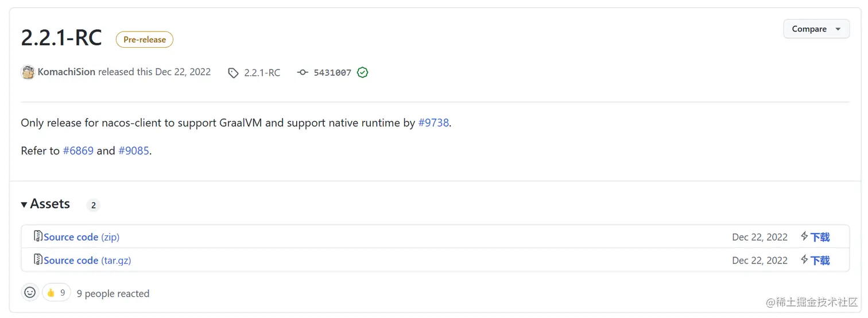Click lightning download icon on tar.gz row
Screen dimensions: 868x318
click(x=805, y=260)
